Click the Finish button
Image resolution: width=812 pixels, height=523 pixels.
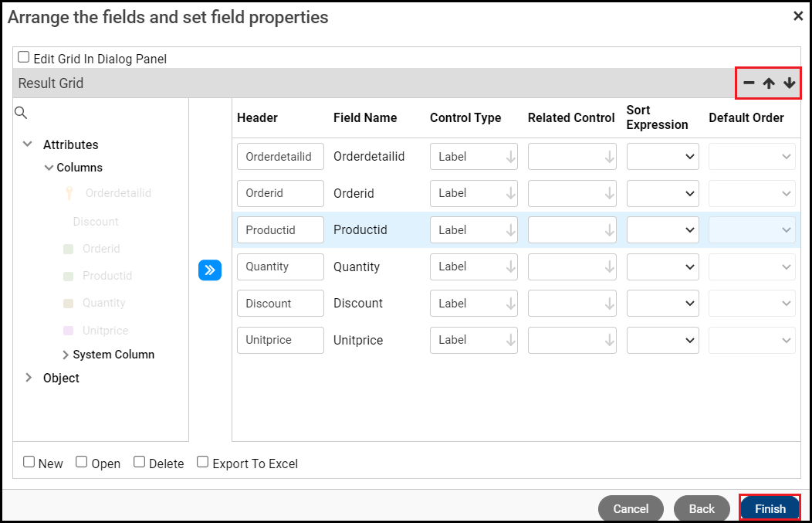click(x=770, y=508)
